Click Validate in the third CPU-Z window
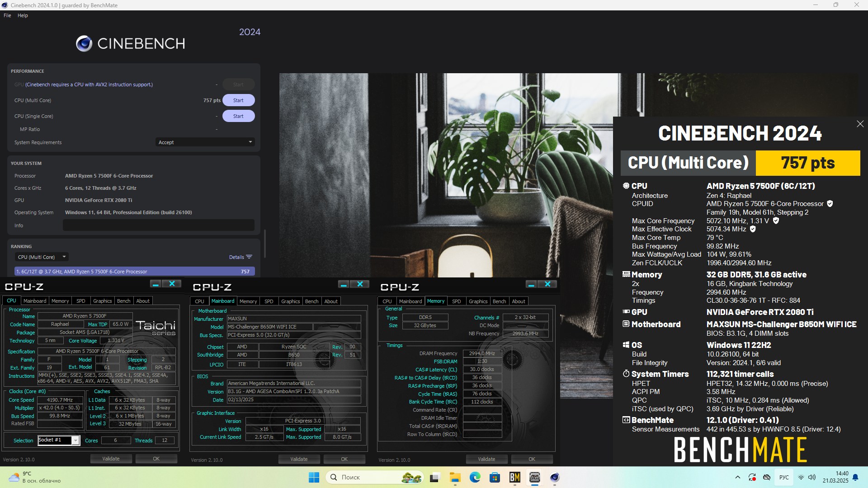The height and width of the screenshot is (488, 868). click(486, 459)
